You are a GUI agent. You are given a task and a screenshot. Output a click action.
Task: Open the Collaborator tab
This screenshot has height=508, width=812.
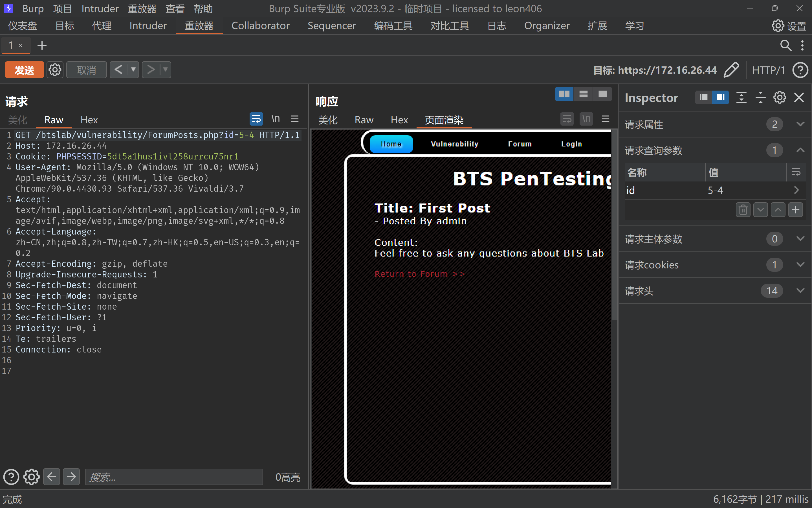260,25
